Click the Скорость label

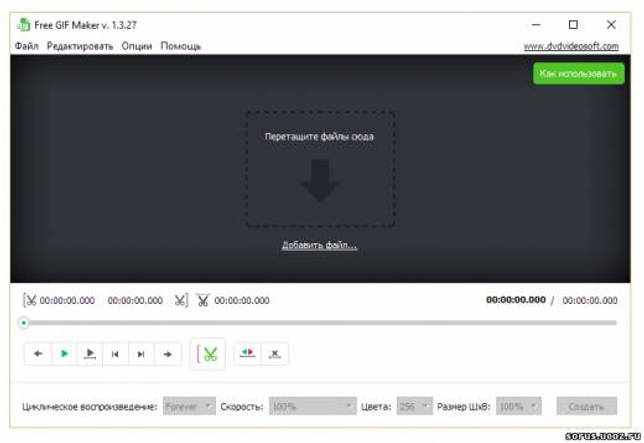pyautogui.click(x=242, y=406)
